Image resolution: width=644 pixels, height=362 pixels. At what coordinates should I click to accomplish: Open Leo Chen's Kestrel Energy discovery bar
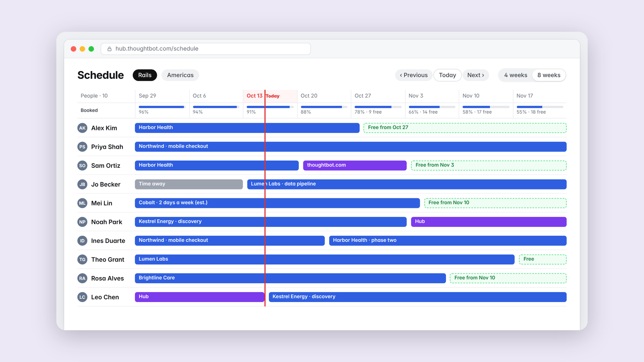(x=418, y=297)
